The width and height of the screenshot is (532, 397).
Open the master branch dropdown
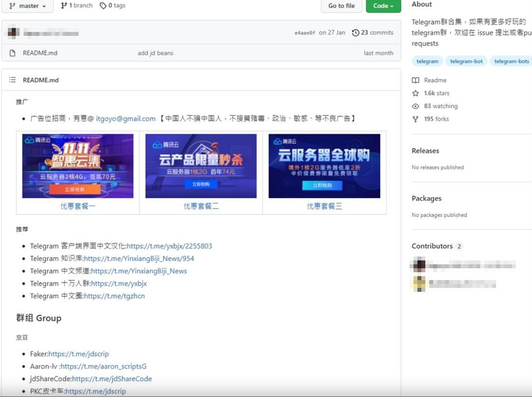coord(28,6)
